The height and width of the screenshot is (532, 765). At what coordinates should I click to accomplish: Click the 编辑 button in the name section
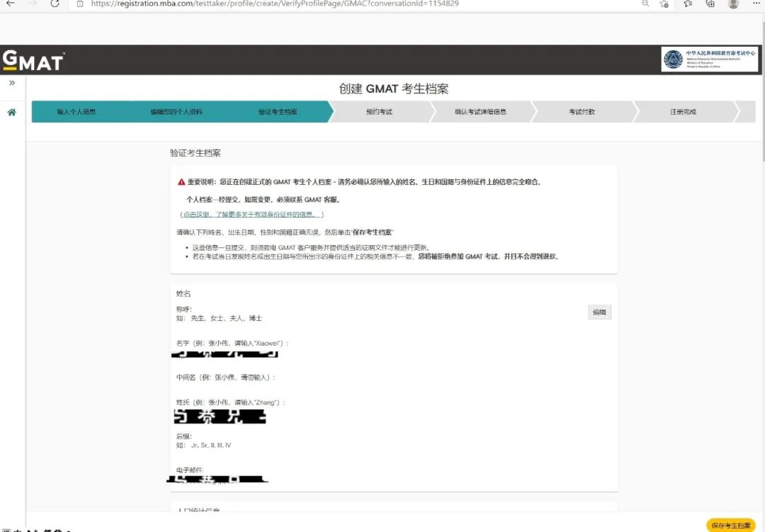(x=599, y=312)
